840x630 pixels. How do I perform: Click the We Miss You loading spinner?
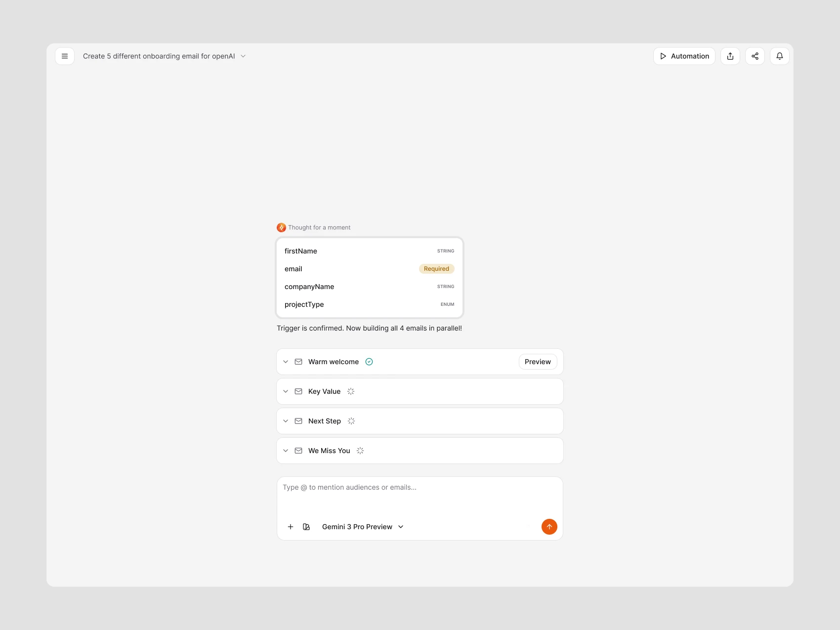[x=360, y=451]
